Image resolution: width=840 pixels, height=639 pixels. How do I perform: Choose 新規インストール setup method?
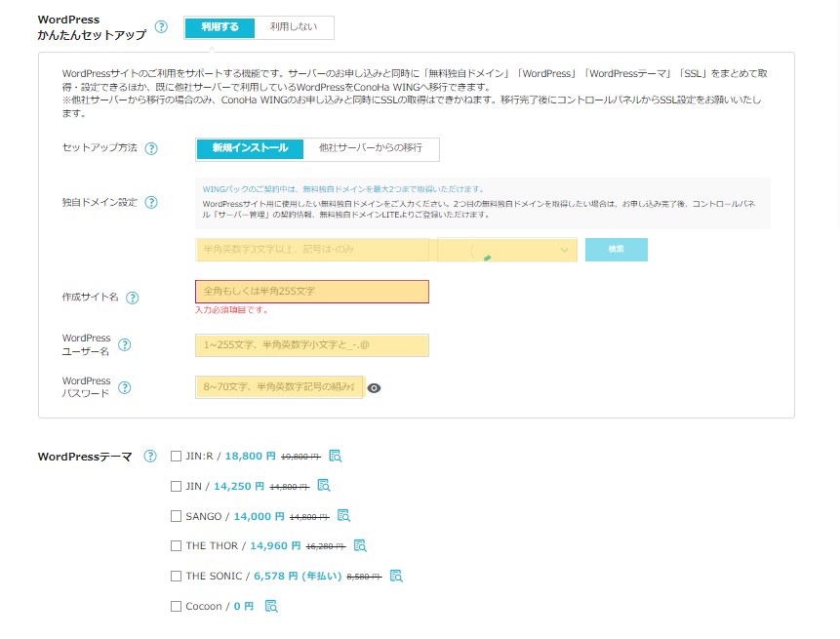pos(250,149)
